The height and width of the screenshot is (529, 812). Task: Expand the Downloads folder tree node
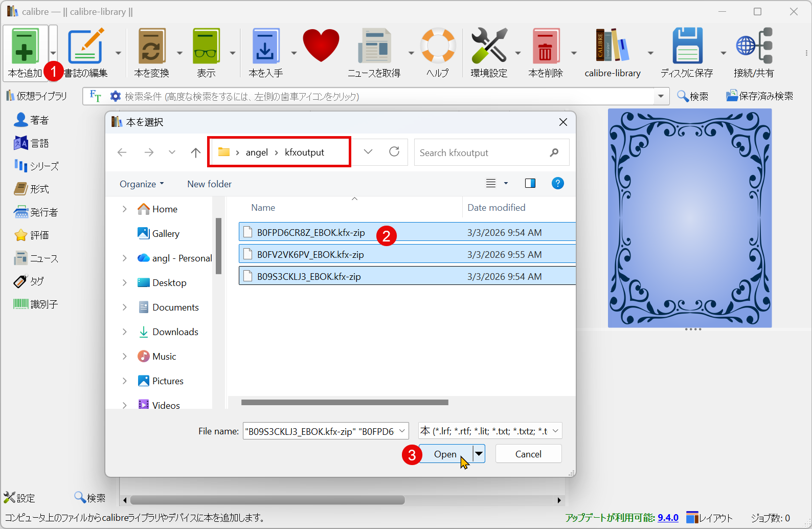[x=124, y=332]
